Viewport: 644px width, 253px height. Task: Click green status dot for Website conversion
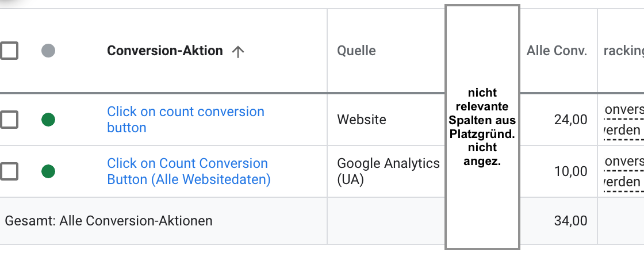click(x=48, y=120)
